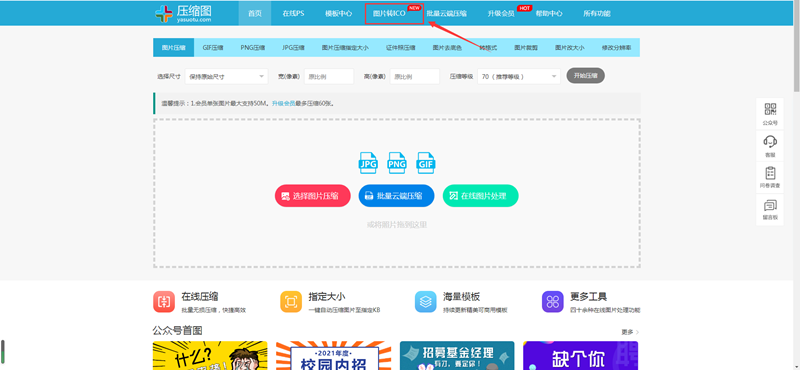
Task: Click the red 选择图片压缩 button
Action: 313,196
